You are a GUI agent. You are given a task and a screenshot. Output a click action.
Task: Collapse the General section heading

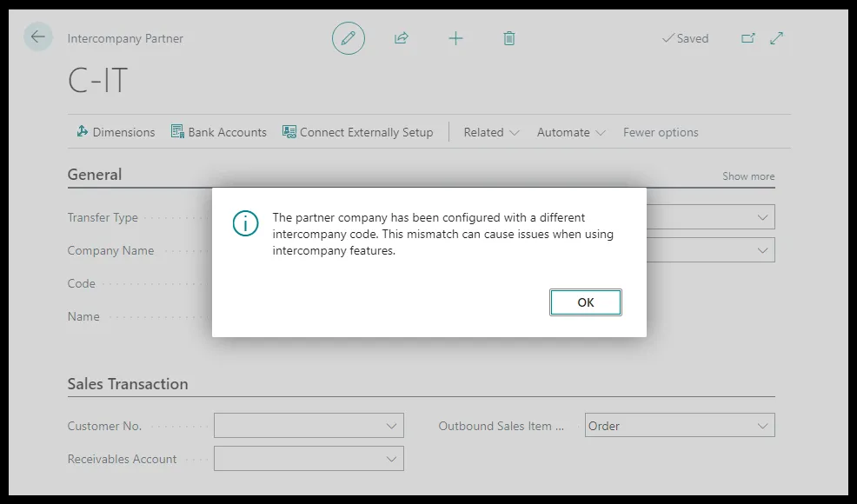point(95,175)
